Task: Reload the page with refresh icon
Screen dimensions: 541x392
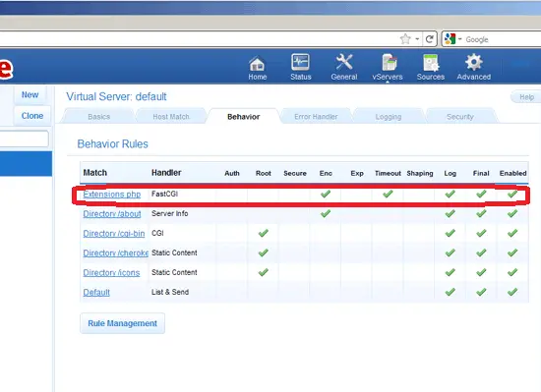Action: (x=430, y=39)
